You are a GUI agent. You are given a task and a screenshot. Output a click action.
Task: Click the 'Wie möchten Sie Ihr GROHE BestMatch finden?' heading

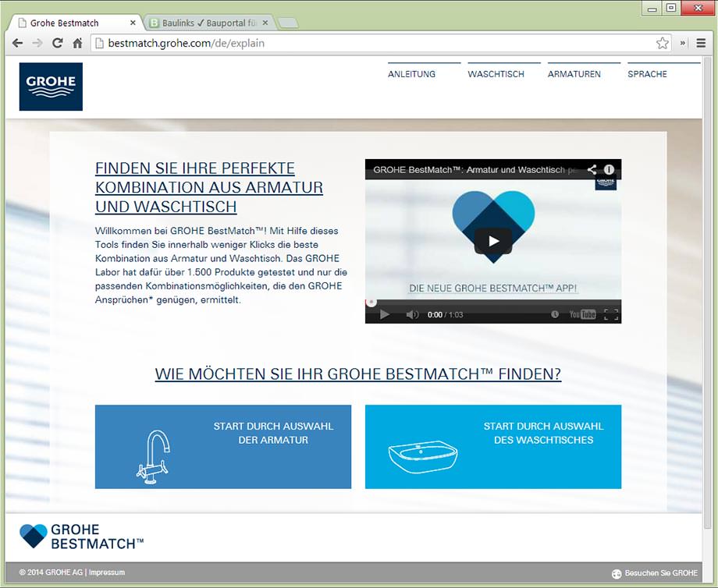358,374
